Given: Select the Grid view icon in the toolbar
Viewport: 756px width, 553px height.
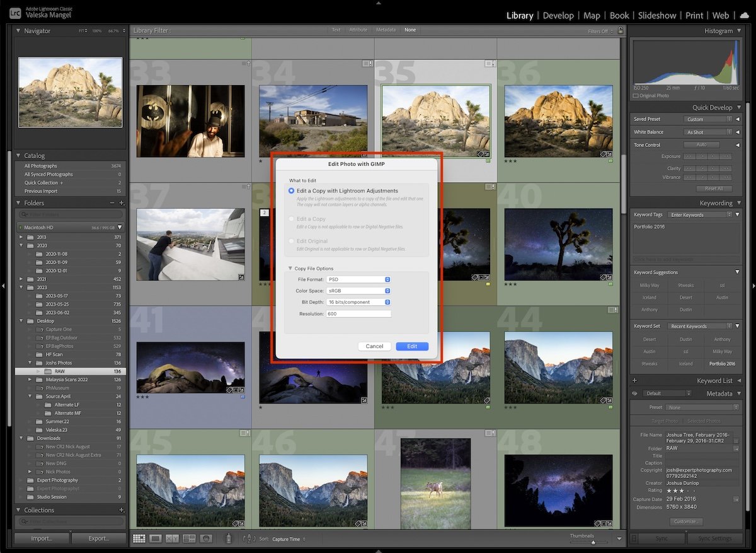Looking at the screenshot, I should tap(139, 537).
